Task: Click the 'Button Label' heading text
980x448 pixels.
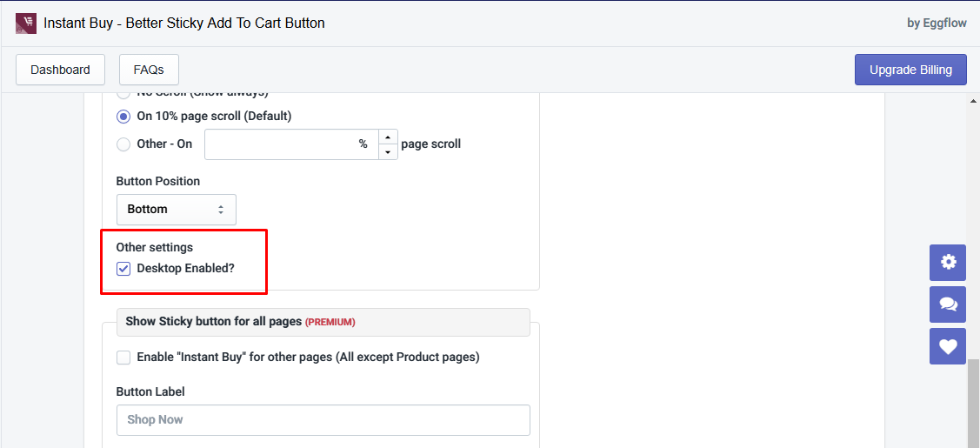Action: point(150,391)
